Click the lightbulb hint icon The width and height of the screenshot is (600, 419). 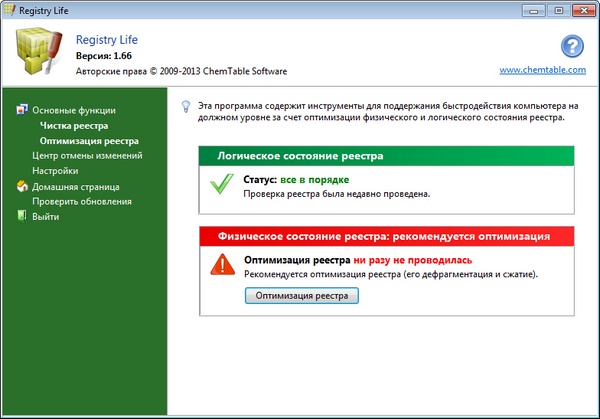click(184, 104)
